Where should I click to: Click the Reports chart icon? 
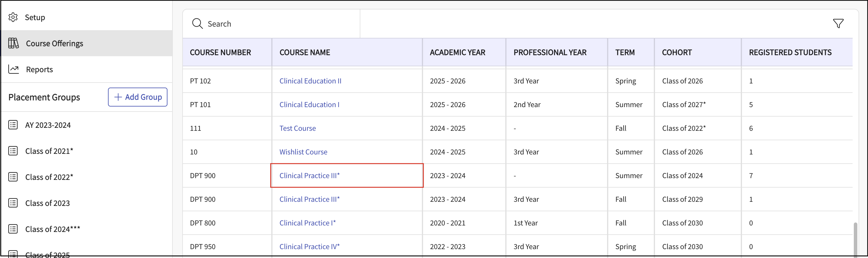coord(14,69)
